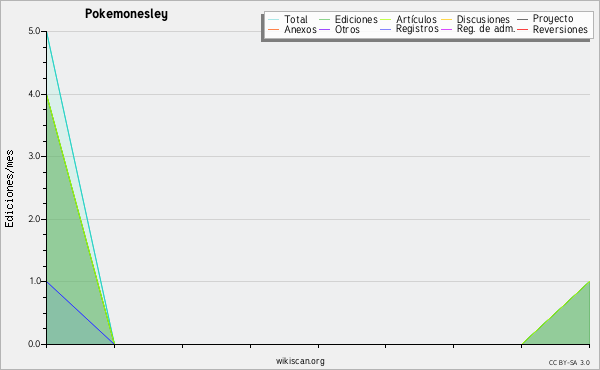Screen dimensions: 600x370
Task: Click the 5.0 y-axis tick label
Action: [34, 31]
